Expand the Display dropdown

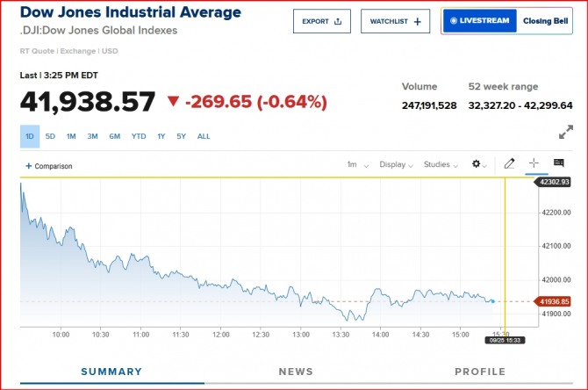(x=397, y=164)
